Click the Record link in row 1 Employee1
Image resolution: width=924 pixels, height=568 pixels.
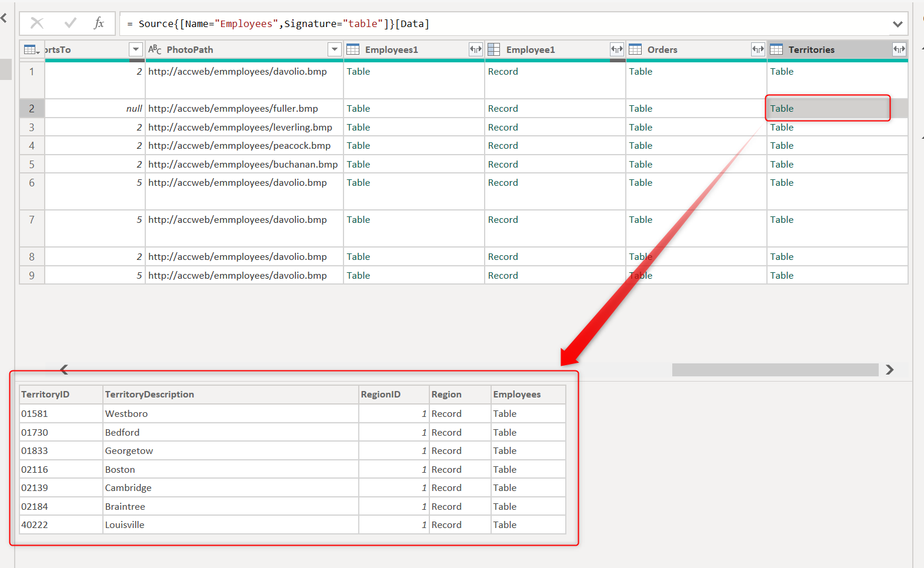[503, 72]
